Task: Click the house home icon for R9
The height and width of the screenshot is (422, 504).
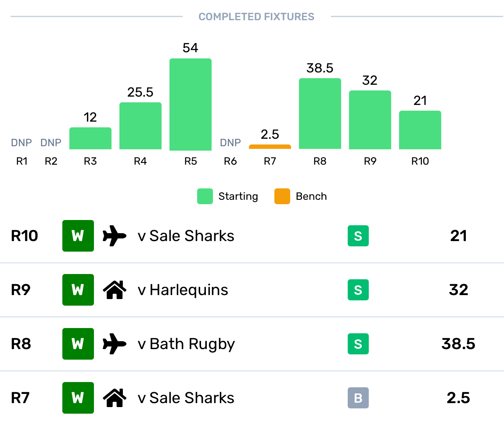Action: click(x=115, y=290)
